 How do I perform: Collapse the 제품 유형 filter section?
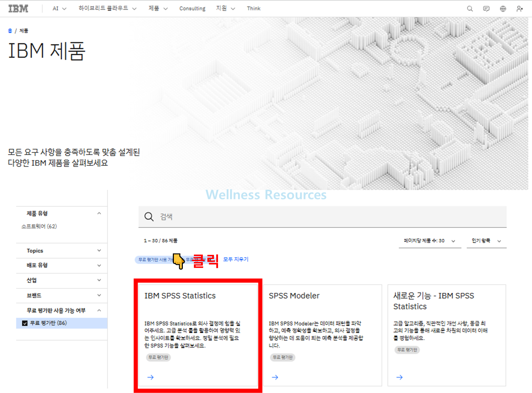(62, 214)
